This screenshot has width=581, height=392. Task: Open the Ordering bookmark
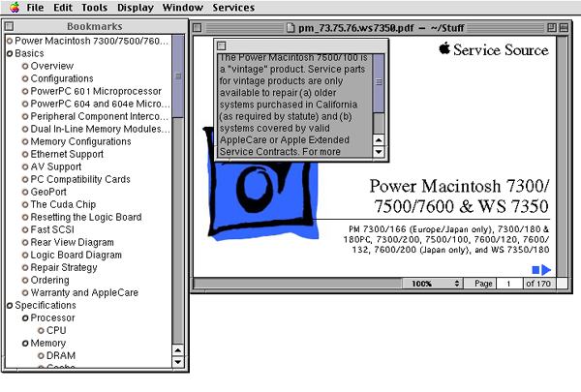pos(49,280)
